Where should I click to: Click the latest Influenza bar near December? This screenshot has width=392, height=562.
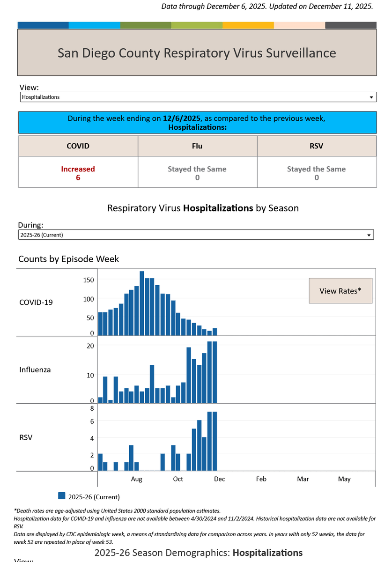(215, 372)
